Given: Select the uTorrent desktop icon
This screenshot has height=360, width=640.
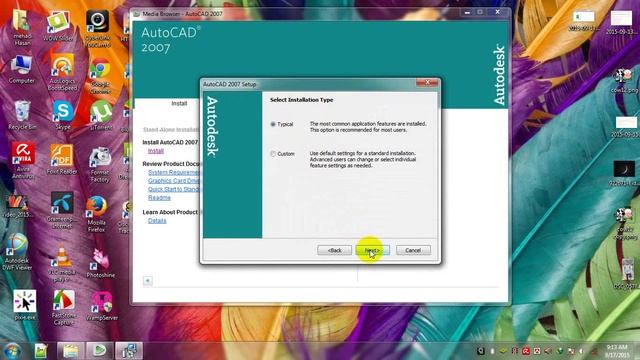Looking at the screenshot, I should 100,116.
